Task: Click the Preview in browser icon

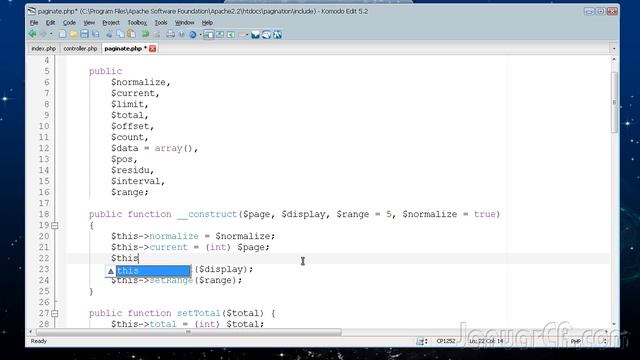Action: [182, 35]
